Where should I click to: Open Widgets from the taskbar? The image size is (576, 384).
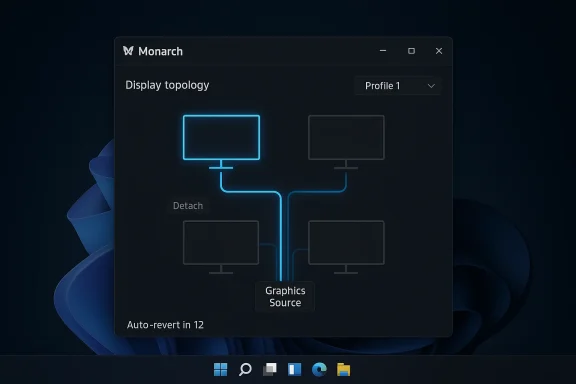point(294,370)
